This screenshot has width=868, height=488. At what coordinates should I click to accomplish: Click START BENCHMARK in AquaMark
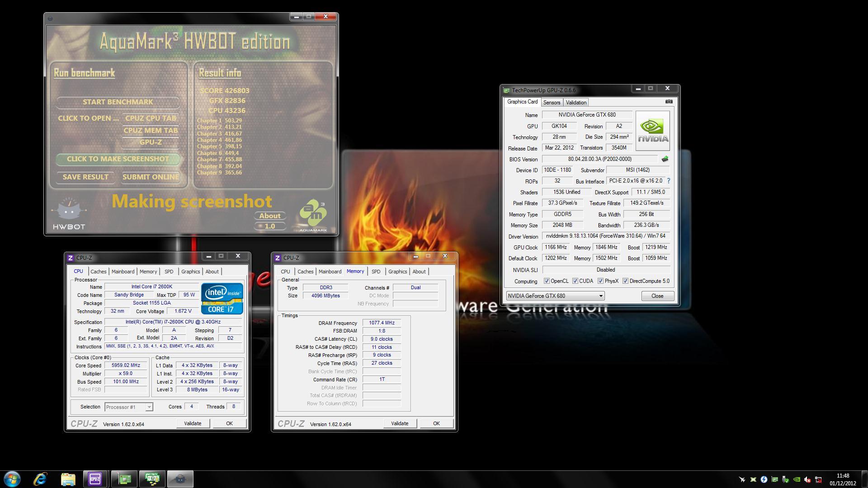[118, 102]
